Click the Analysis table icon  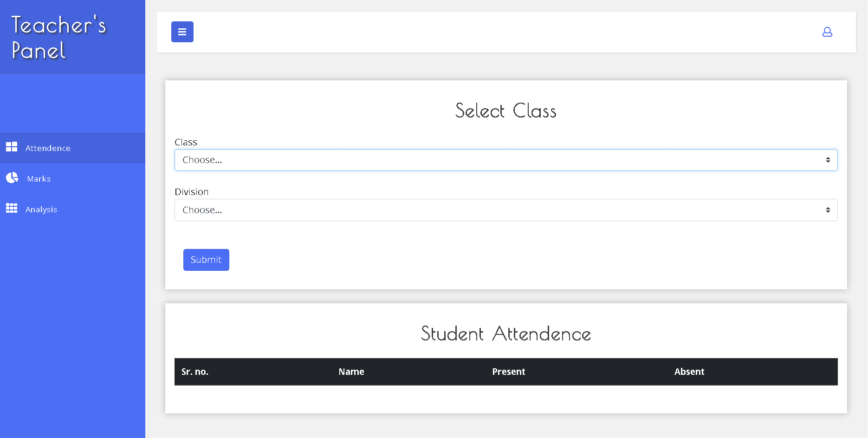pyautogui.click(x=12, y=208)
